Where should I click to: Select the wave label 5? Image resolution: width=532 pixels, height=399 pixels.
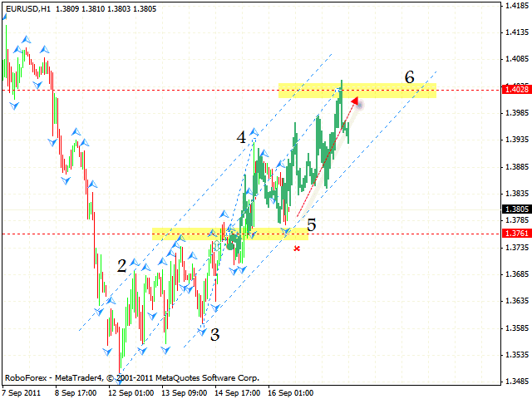tap(312, 224)
